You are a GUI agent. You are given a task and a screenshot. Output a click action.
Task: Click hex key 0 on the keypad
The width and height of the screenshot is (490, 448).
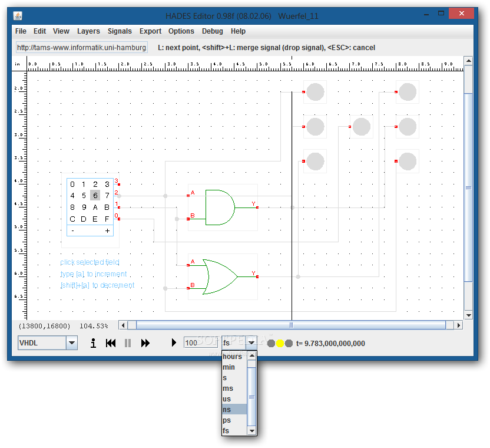[72, 185]
